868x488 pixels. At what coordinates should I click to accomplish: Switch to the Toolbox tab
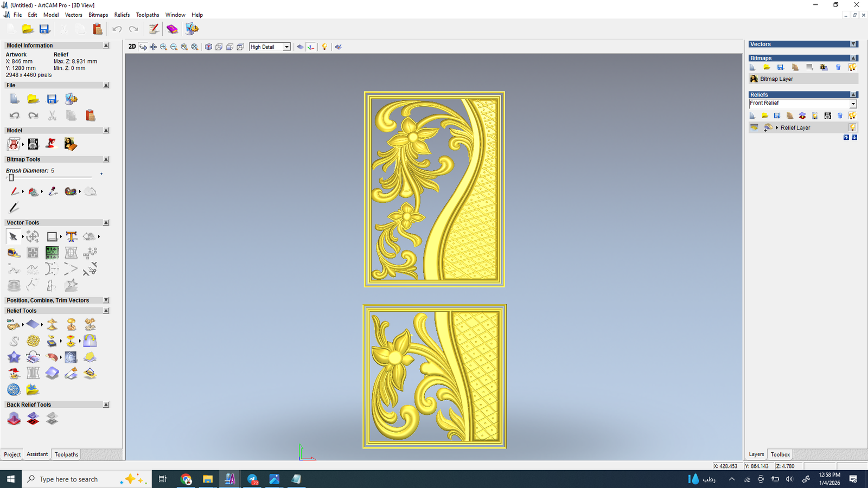780,454
